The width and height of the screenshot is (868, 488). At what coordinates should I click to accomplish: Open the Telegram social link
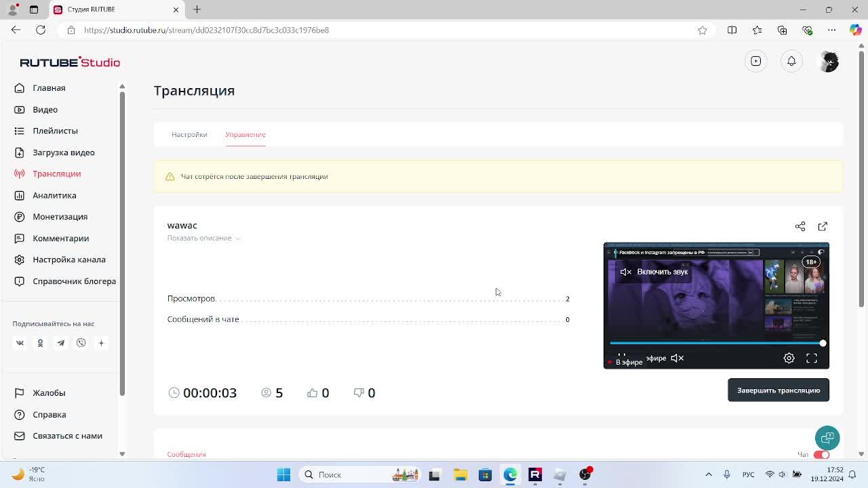point(60,343)
